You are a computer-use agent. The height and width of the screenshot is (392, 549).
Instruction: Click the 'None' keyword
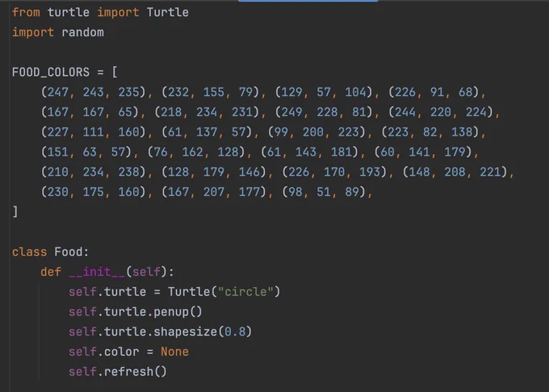point(174,352)
